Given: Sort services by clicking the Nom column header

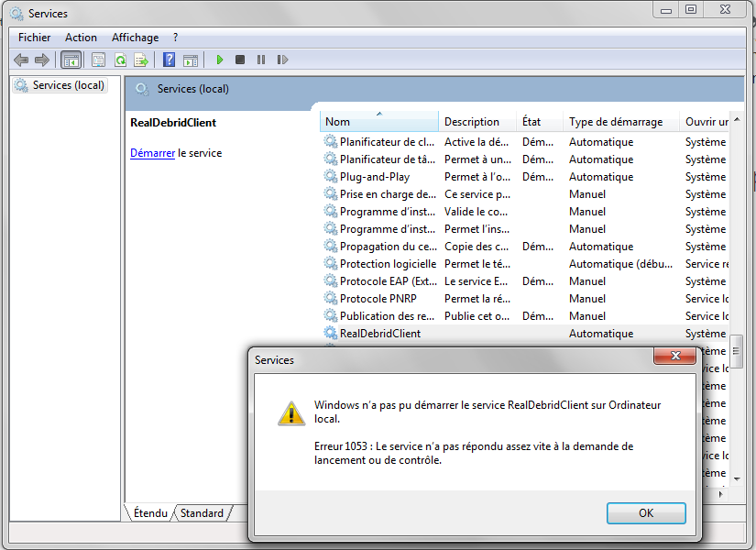Looking at the screenshot, I should tap(334, 121).
